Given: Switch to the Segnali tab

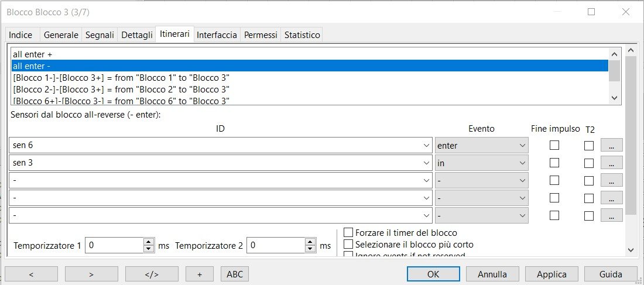Looking at the screenshot, I should 100,35.
